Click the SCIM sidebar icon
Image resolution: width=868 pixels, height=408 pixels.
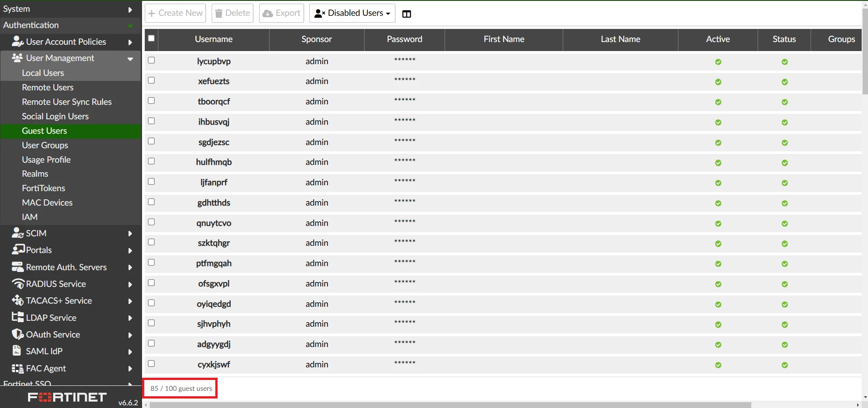click(18, 233)
